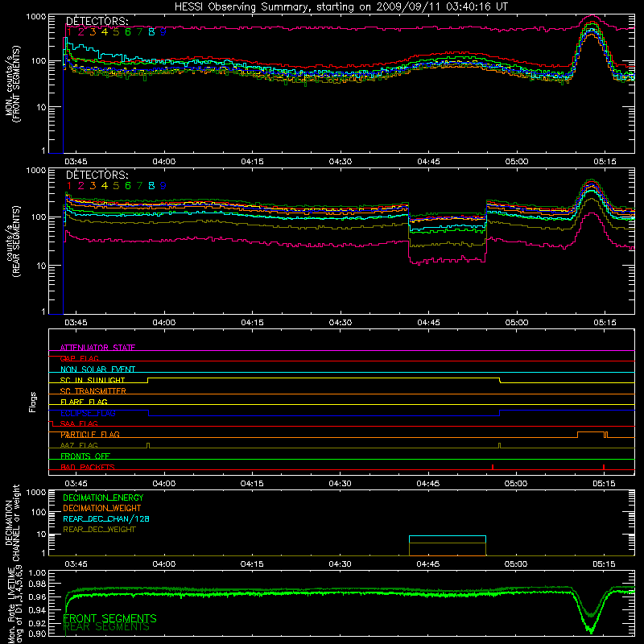The width and height of the screenshot is (644, 644).
Task: Click the 0.98 livetime axis value
Action: pos(37,584)
